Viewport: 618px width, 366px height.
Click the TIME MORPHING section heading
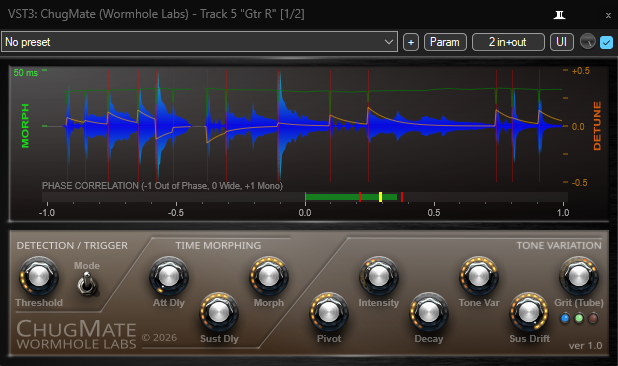click(x=218, y=245)
